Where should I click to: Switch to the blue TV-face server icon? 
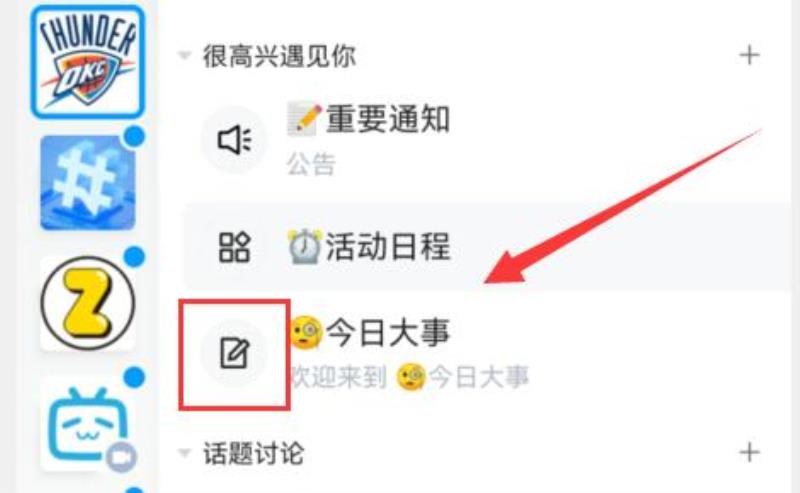click(88, 424)
